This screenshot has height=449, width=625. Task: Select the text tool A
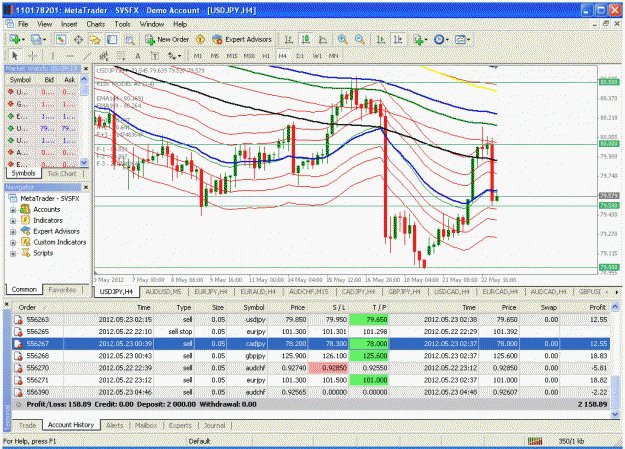(138, 56)
